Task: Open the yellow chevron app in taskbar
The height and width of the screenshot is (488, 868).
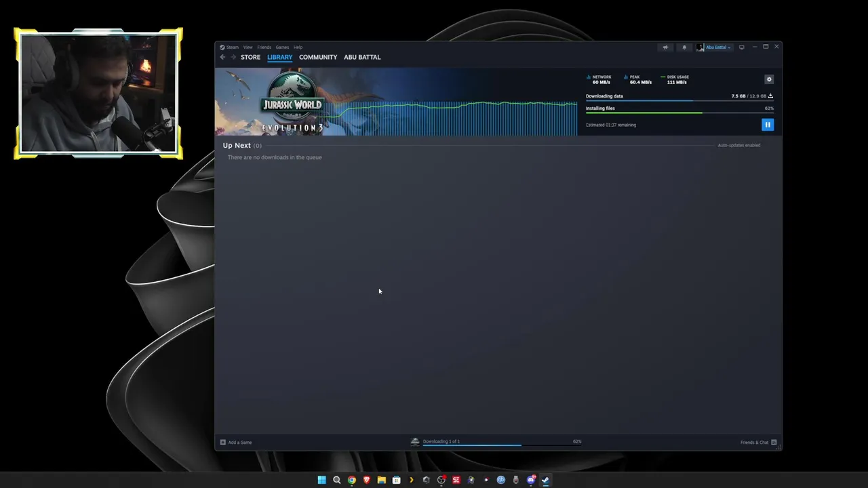Action: [x=411, y=480]
